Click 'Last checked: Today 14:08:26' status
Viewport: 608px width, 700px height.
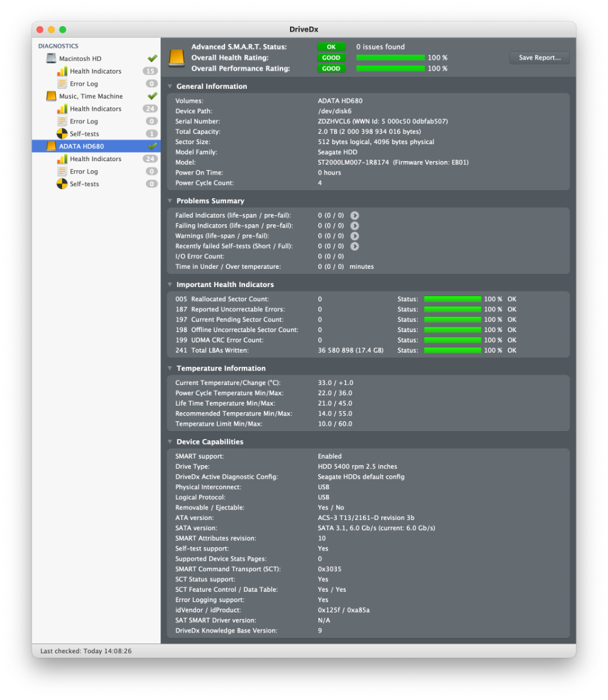(x=86, y=651)
